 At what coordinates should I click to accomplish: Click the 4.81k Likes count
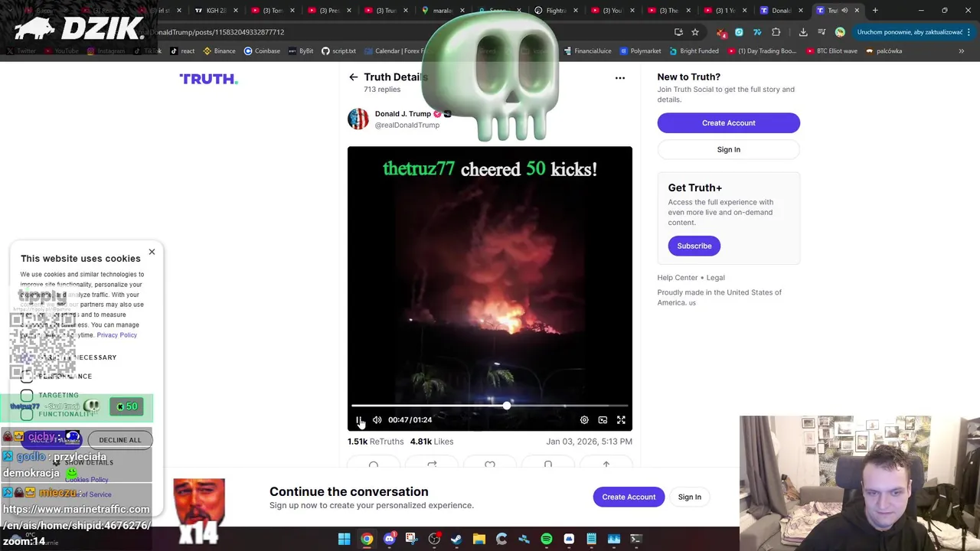(x=432, y=442)
